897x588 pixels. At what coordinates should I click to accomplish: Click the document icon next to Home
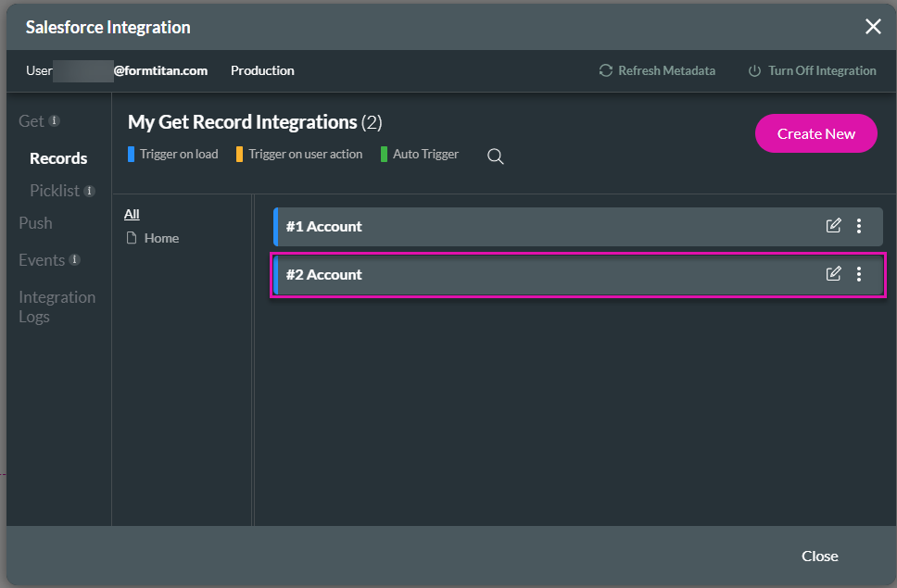pyautogui.click(x=133, y=238)
